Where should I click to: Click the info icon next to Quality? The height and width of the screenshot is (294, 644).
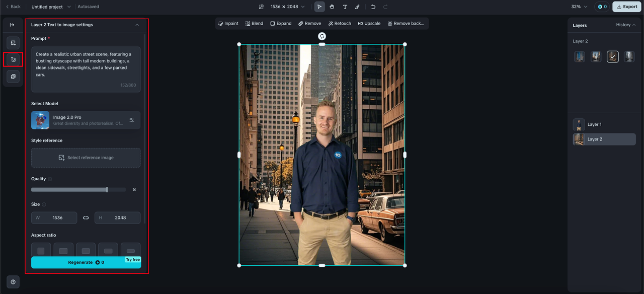[50, 179]
